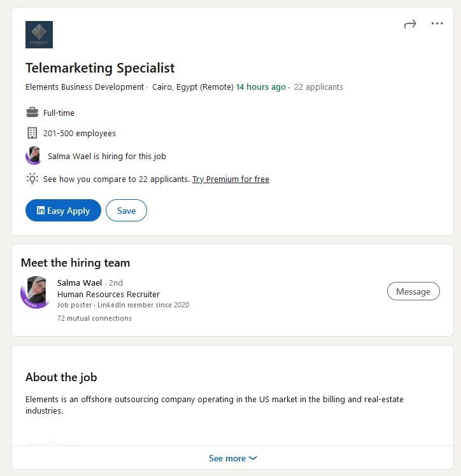Click 'Cairo, Egypt (Remote)' location text

[193, 87]
